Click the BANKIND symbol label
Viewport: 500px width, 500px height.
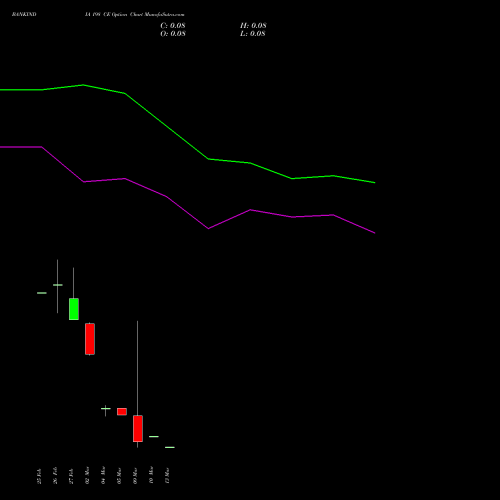(24, 14)
